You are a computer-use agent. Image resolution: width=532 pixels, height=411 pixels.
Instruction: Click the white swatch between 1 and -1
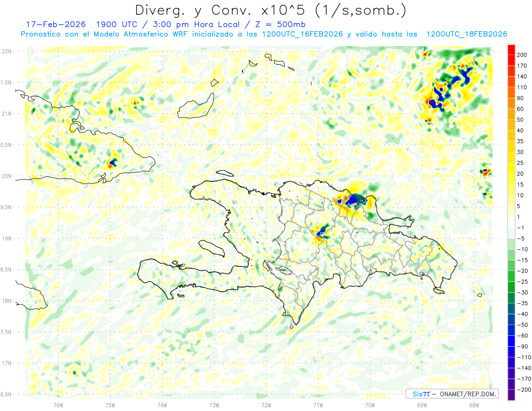tap(511, 222)
